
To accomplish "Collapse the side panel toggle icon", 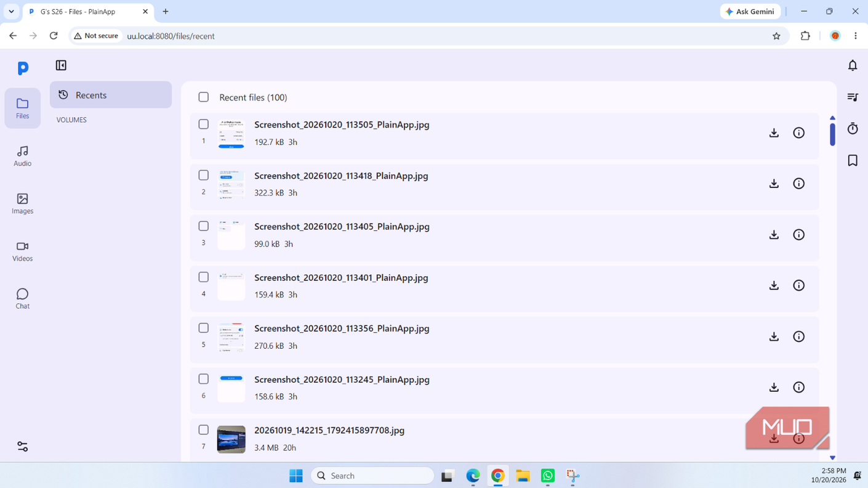I will coord(61,65).
